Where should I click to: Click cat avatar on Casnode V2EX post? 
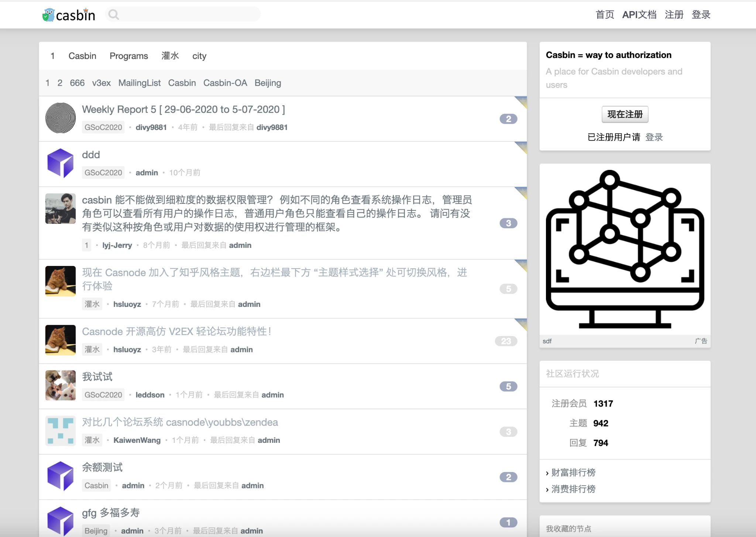[60, 340]
